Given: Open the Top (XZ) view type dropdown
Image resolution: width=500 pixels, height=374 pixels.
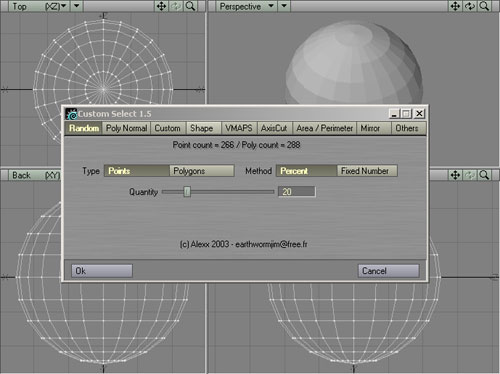Looking at the screenshot, I should click(41, 6).
